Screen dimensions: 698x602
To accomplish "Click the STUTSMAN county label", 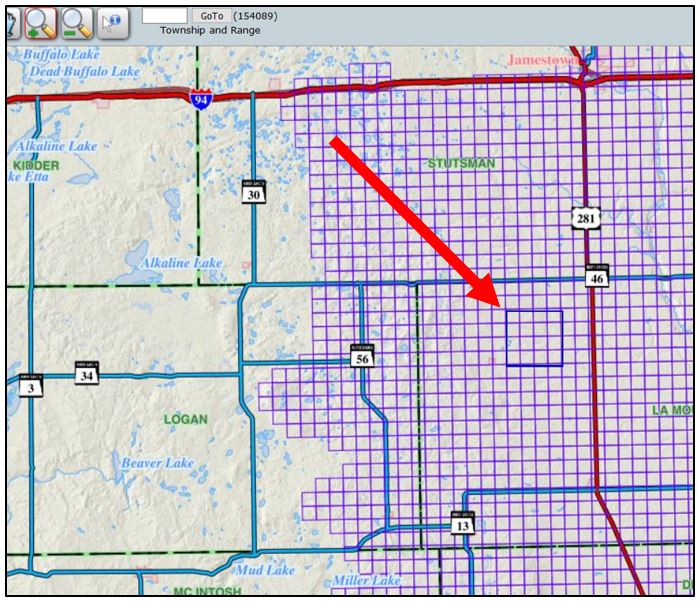I will 461,163.
